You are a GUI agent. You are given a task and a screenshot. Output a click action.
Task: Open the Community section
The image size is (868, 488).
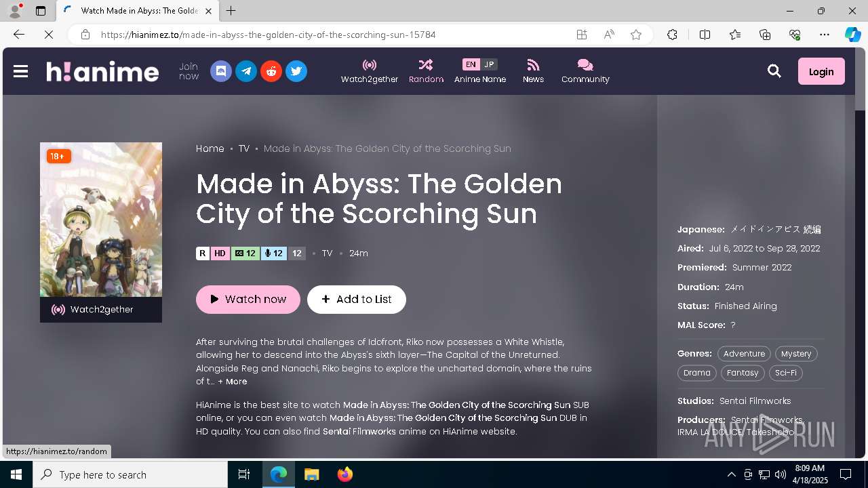(x=585, y=71)
